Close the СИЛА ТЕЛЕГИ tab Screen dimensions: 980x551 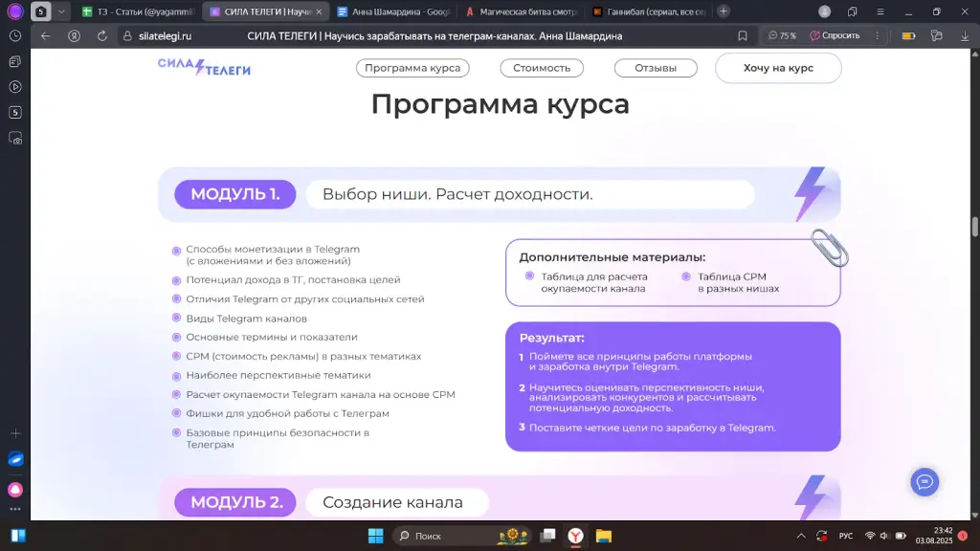point(319,11)
